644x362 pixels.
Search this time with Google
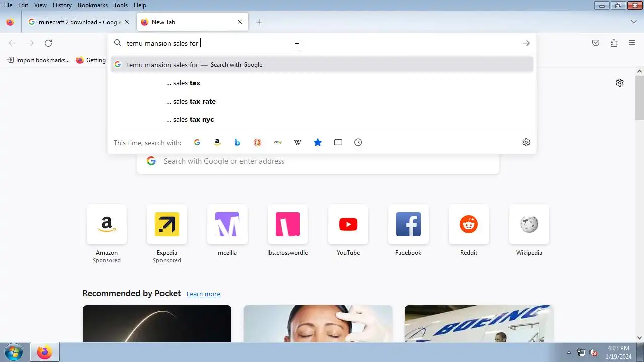tap(197, 142)
